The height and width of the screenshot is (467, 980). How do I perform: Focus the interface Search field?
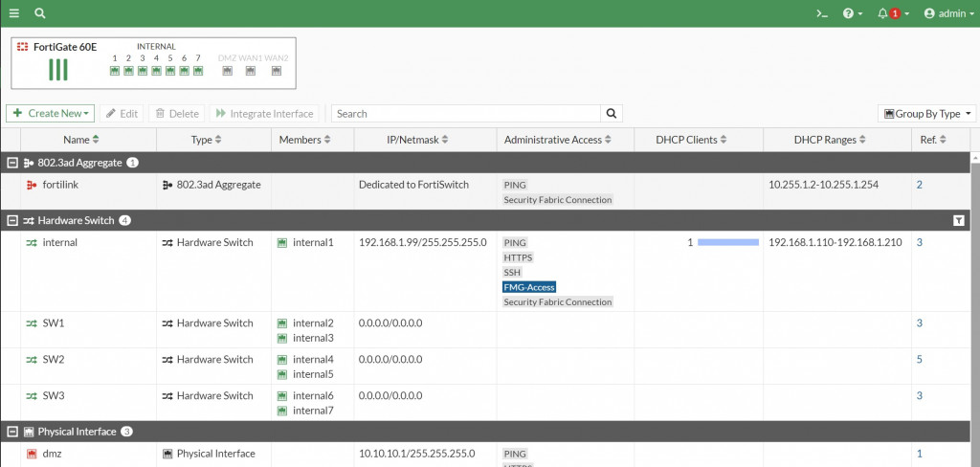click(466, 113)
